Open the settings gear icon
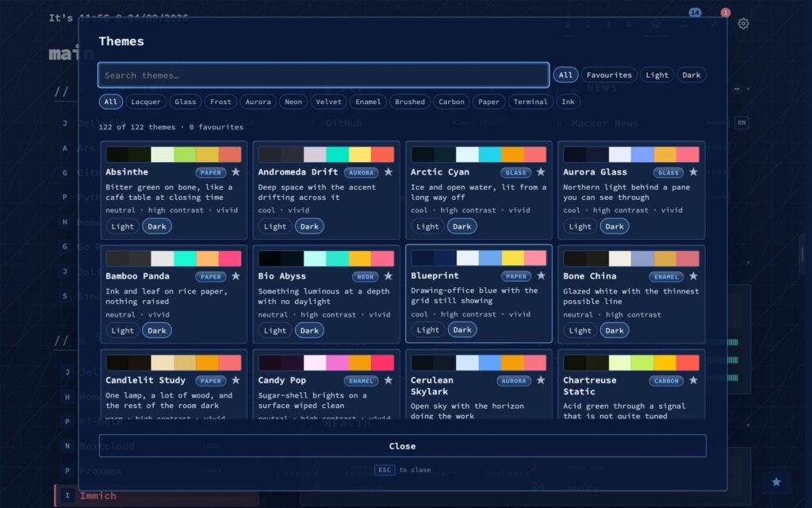The height and width of the screenshot is (508, 812). [x=743, y=24]
